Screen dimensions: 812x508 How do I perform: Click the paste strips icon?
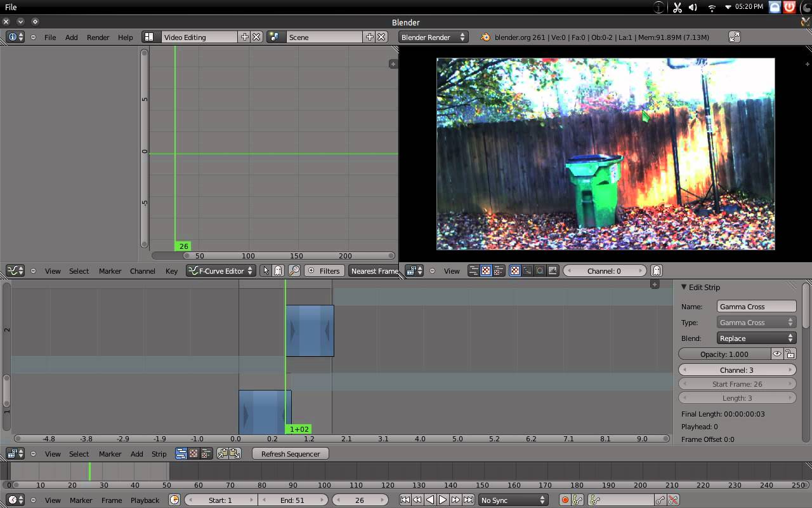235,453
